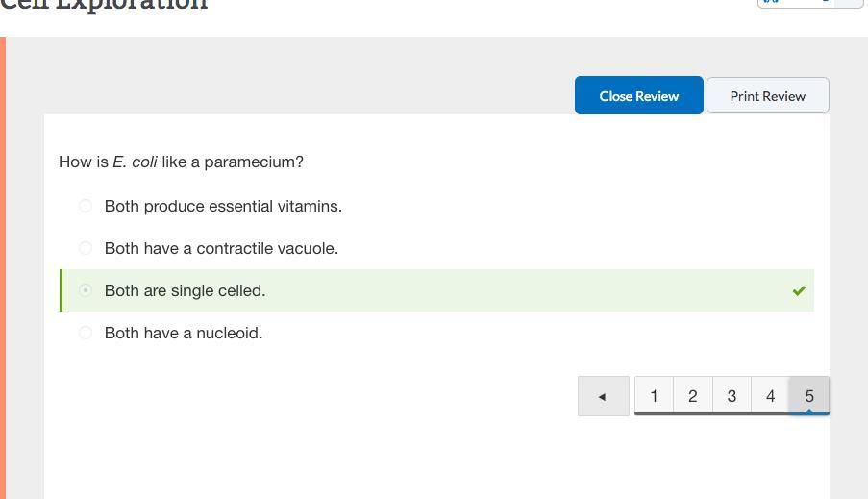Image resolution: width=868 pixels, height=499 pixels.
Task: Jump to question 3 in the pagination
Action: pyautogui.click(x=732, y=396)
